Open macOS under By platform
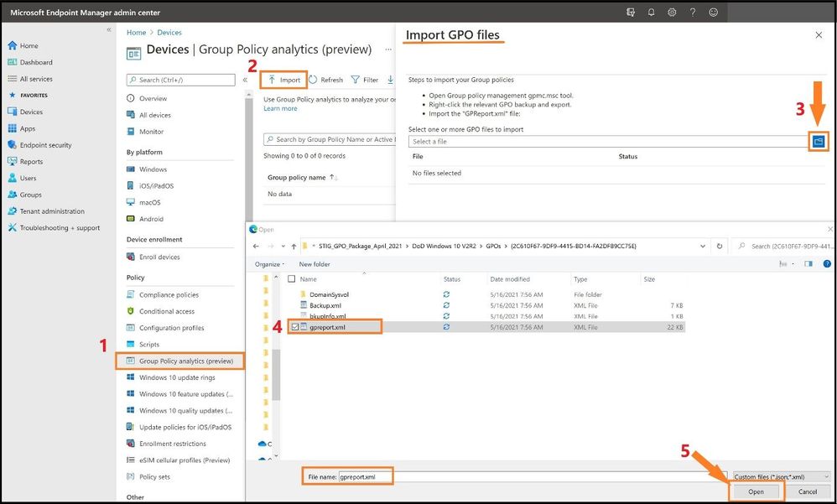The image size is (837, 504). click(143, 203)
